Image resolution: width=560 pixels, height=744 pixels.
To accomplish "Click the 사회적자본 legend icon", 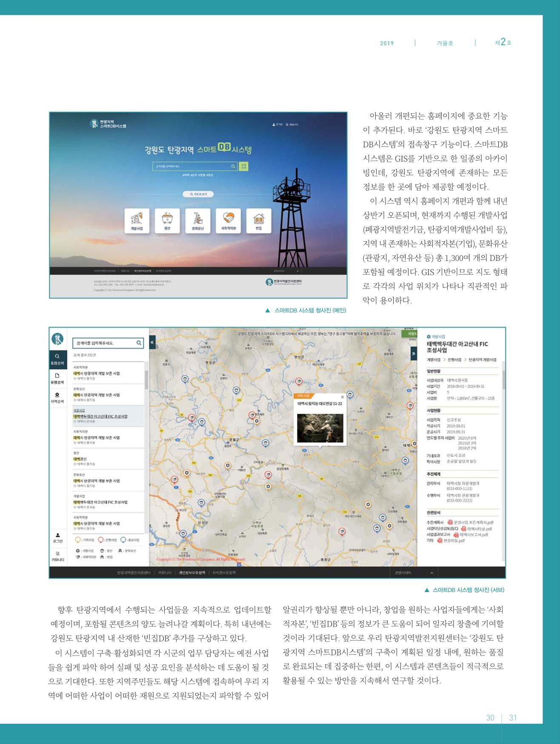I will (x=77, y=557).
